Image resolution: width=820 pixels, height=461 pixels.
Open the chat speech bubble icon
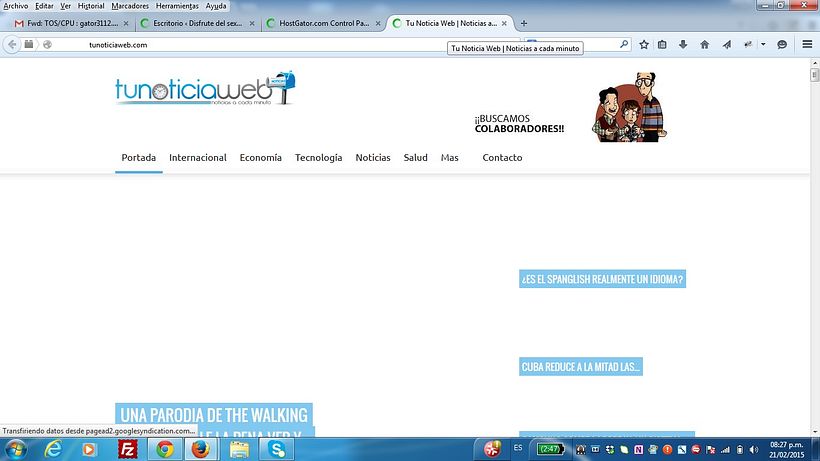point(782,44)
